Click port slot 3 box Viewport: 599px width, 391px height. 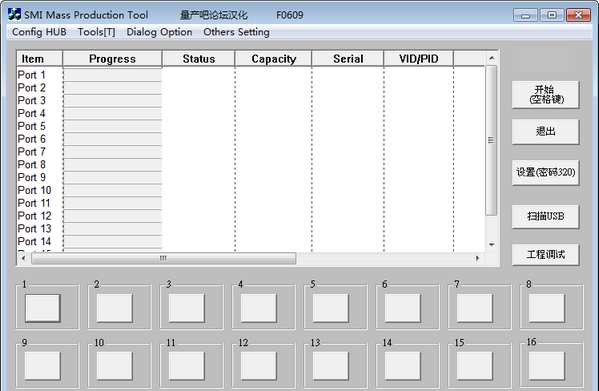[187, 308]
